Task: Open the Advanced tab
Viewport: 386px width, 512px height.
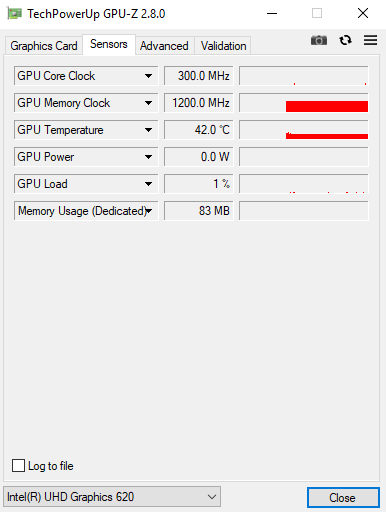Action: point(164,46)
